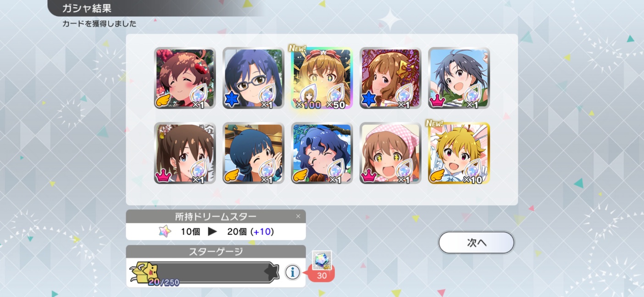Click the star gauge progress bar
This screenshot has width=644, height=297.
point(204,272)
